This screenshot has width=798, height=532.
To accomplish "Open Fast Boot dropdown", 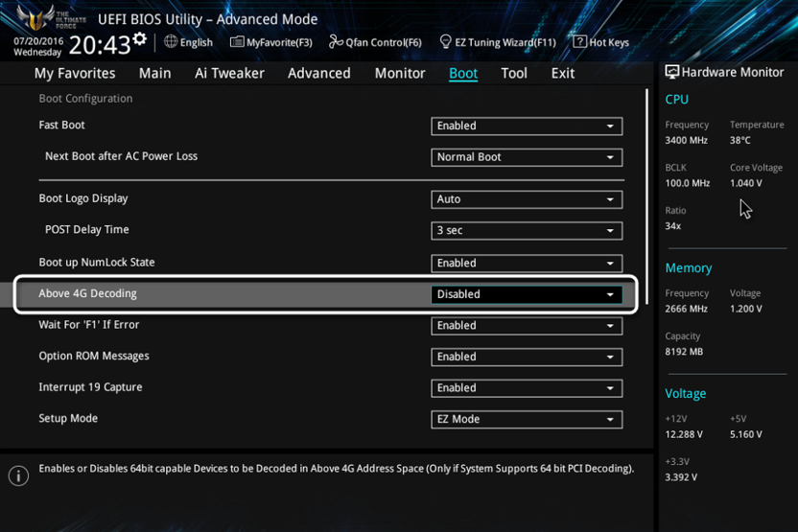I will (x=527, y=127).
